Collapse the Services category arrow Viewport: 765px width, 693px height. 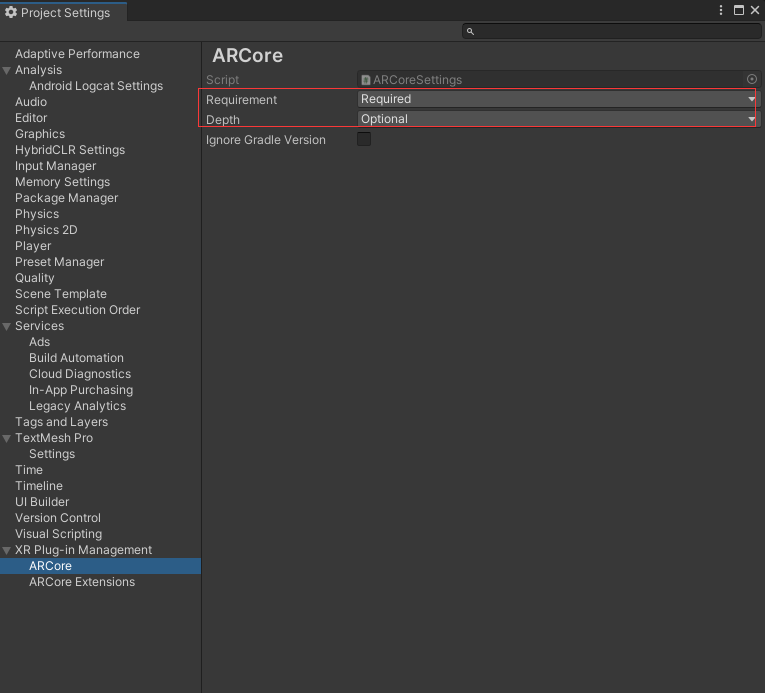coord(7,326)
